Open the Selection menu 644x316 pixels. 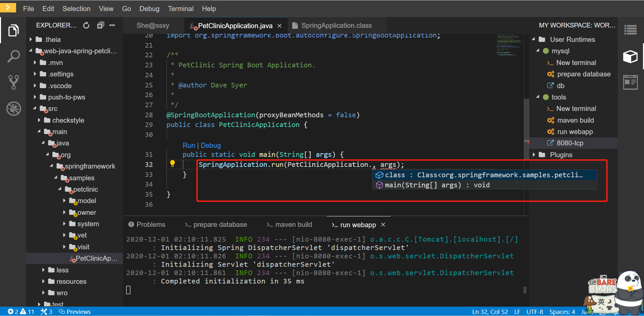pos(76,9)
